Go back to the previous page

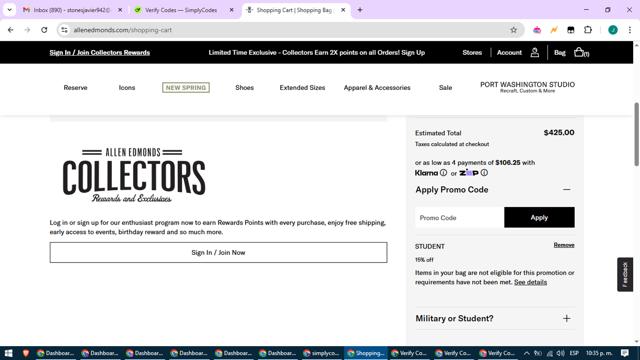(11, 30)
